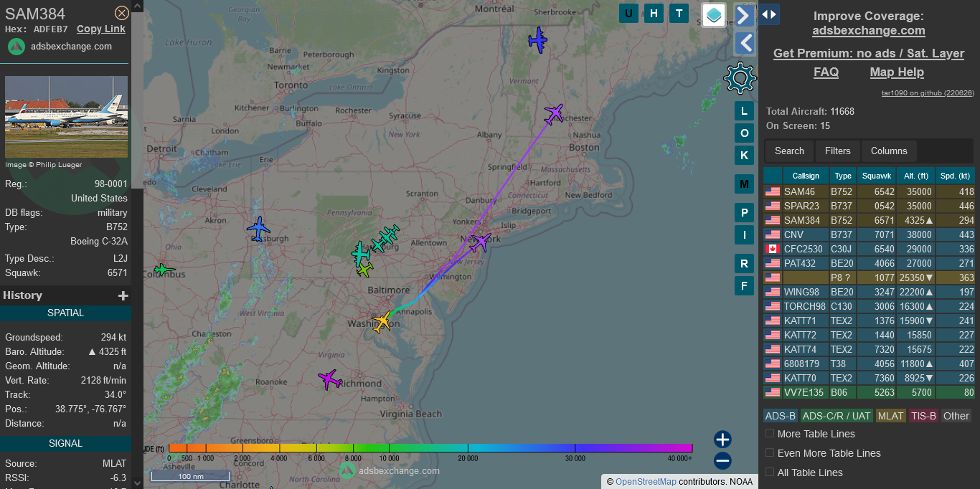Close the SAM384 aircraft info panel

point(122,13)
